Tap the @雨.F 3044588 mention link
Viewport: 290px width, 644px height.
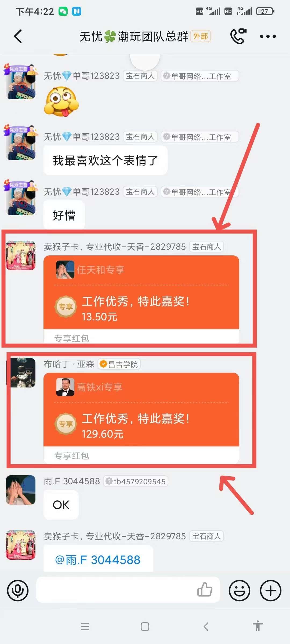click(98, 560)
